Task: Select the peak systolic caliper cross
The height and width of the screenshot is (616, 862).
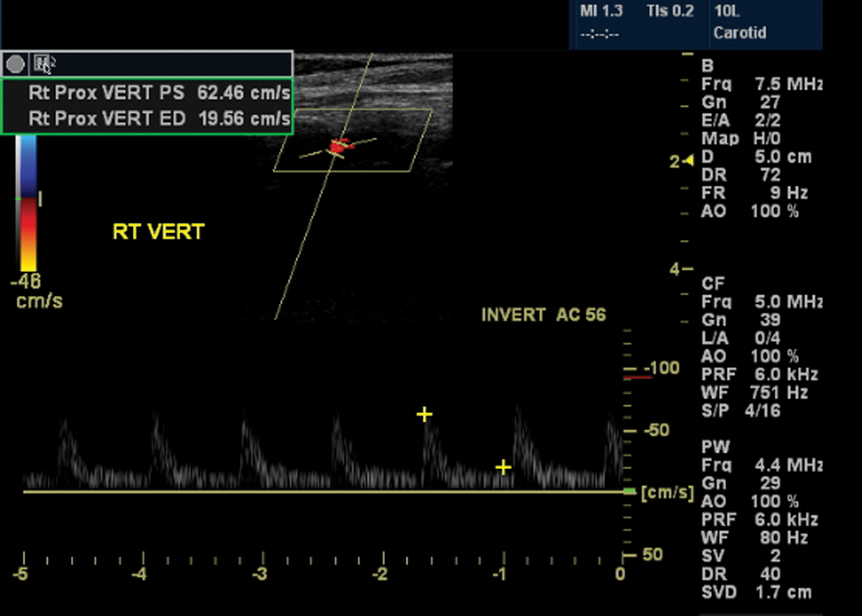Action: [424, 414]
